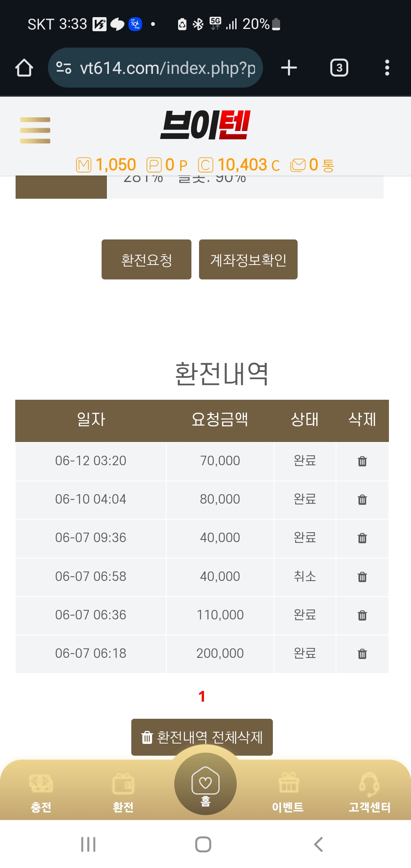The width and height of the screenshot is (411, 868).
Task: Click the 환전요청 button
Action: coord(147,260)
